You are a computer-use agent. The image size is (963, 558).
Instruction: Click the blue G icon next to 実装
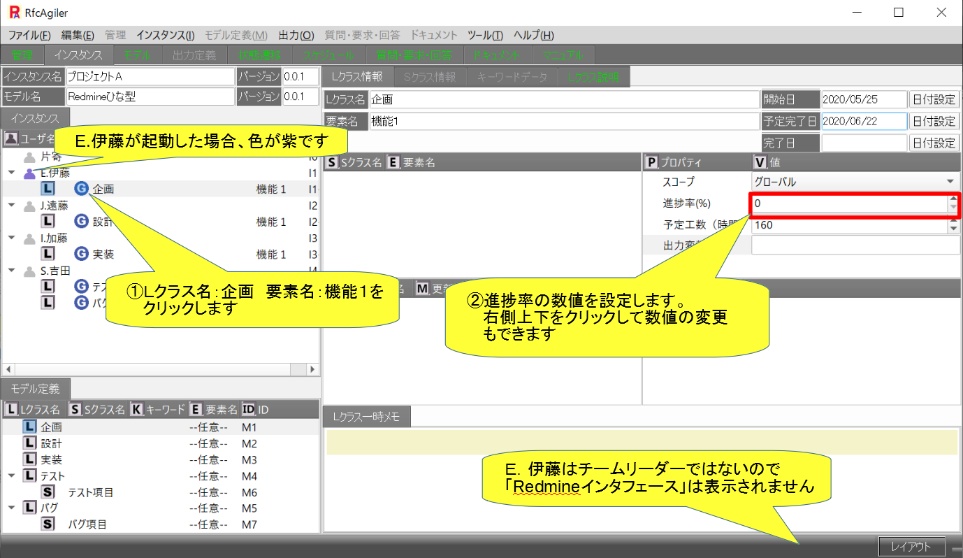click(x=81, y=254)
